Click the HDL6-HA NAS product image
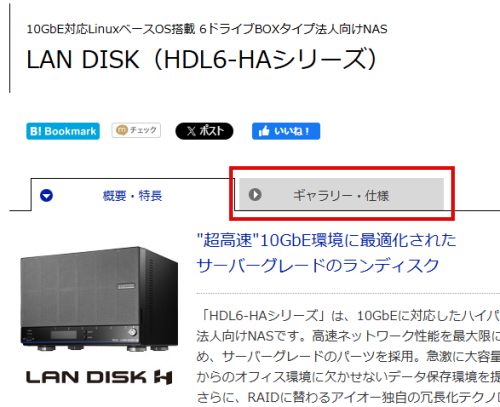This screenshot has width=500, height=407. (99, 299)
